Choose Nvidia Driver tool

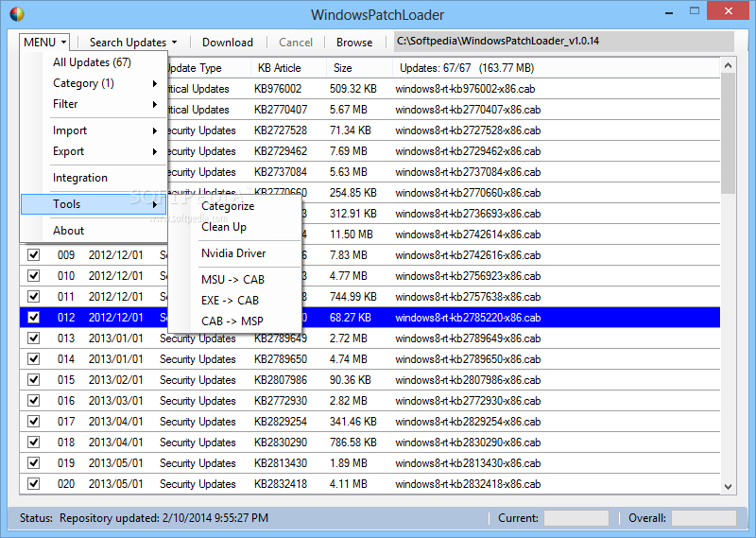pos(233,253)
